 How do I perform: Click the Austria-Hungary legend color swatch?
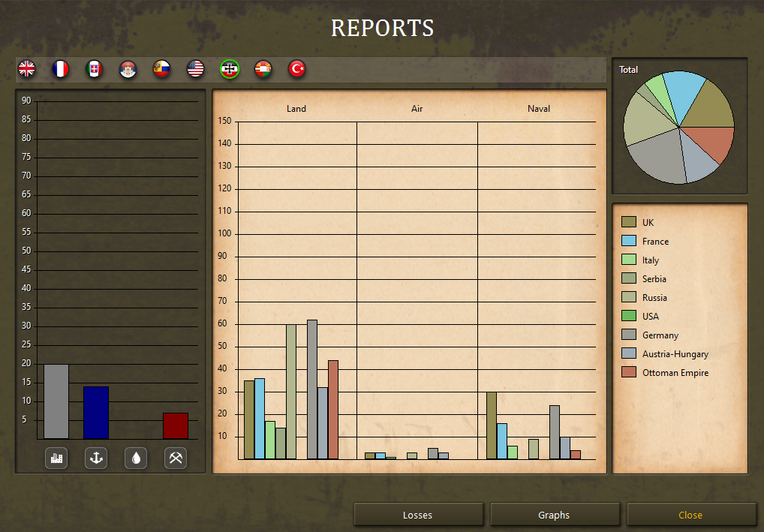coord(629,353)
